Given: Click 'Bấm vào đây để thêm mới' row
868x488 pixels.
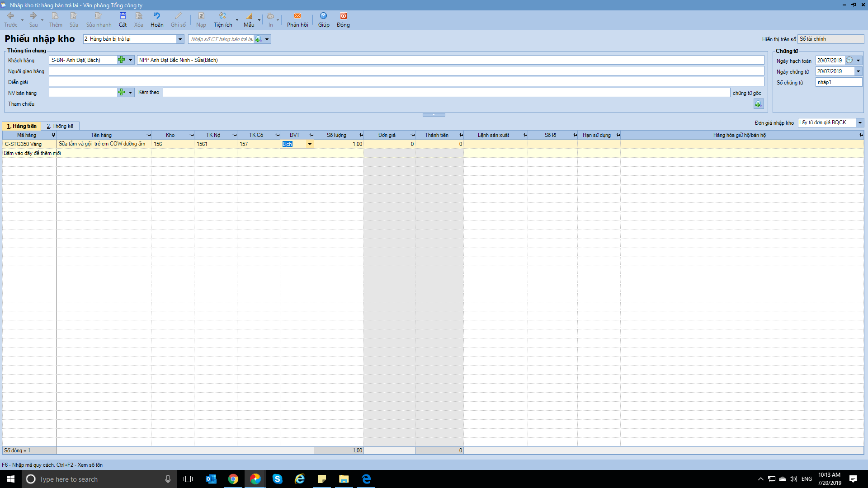Looking at the screenshot, I should [32, 153].
